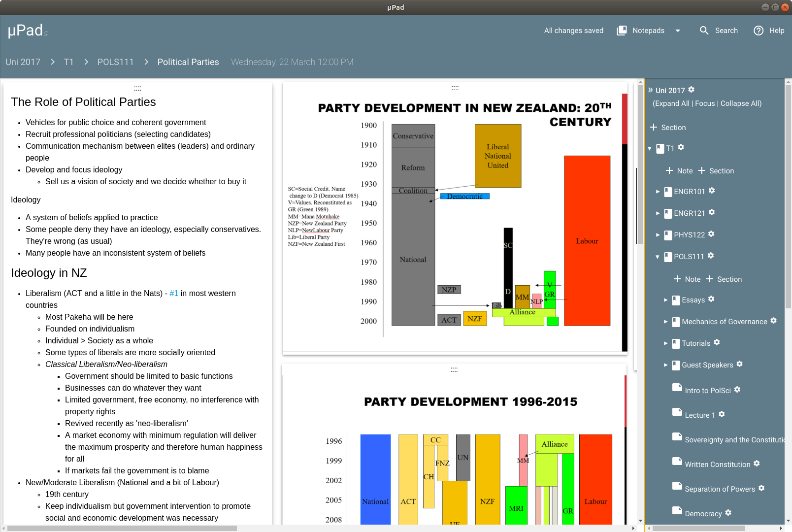Click the Democracy note page icon
The height and width of the screenshot is (532, 792).
point(677,510)
